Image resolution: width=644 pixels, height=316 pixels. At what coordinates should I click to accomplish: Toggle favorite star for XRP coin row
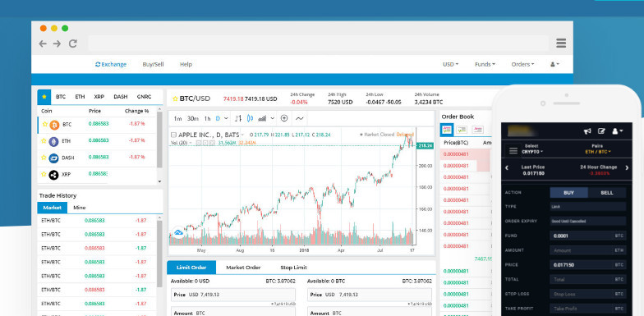(44, 174)
